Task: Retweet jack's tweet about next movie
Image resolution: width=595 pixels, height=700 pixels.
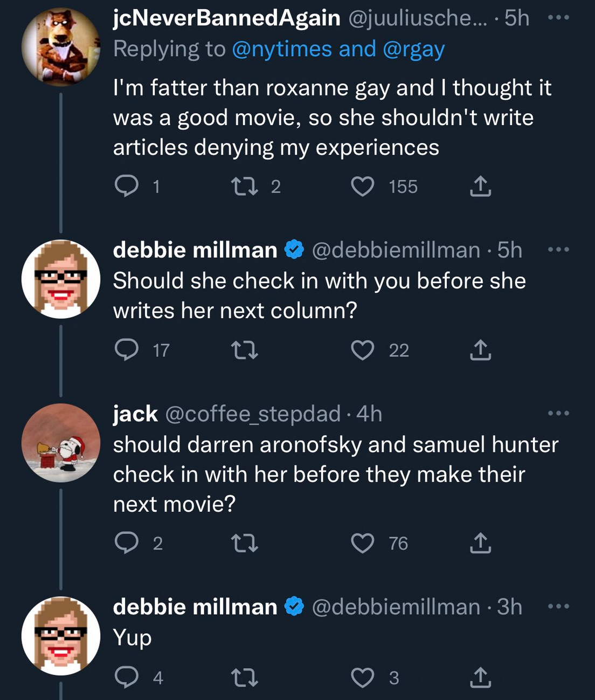Action: point(244,543)
